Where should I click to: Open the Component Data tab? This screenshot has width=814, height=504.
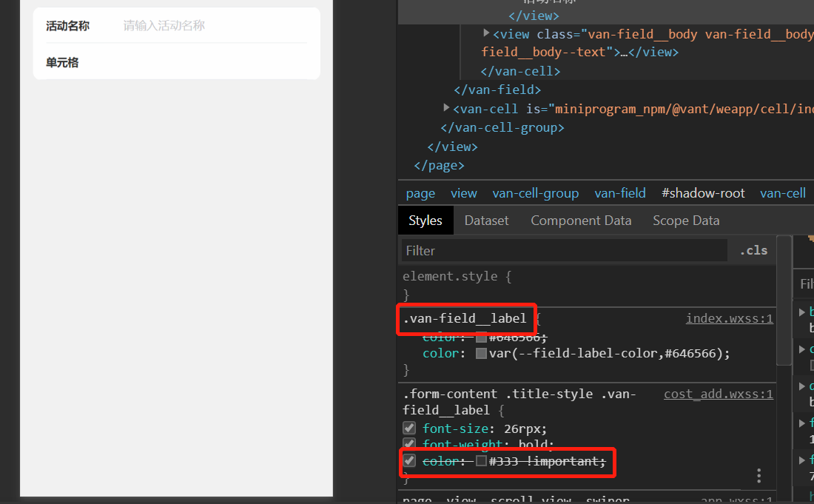tap(581, 220)
